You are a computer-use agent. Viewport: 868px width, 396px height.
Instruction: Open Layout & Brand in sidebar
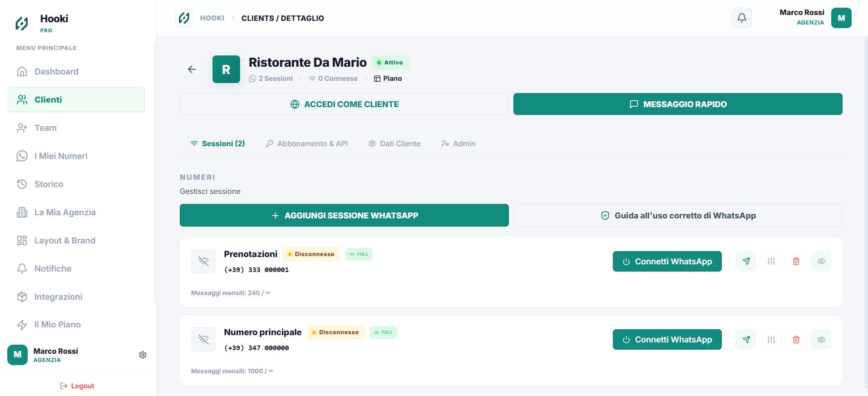(x=76, y=240)
